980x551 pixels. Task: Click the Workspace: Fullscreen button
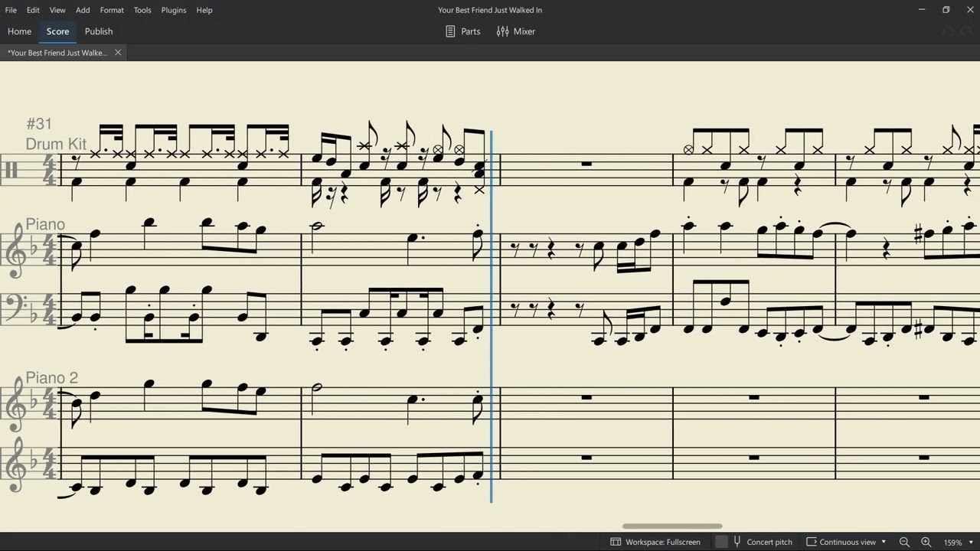coord(655,542)
